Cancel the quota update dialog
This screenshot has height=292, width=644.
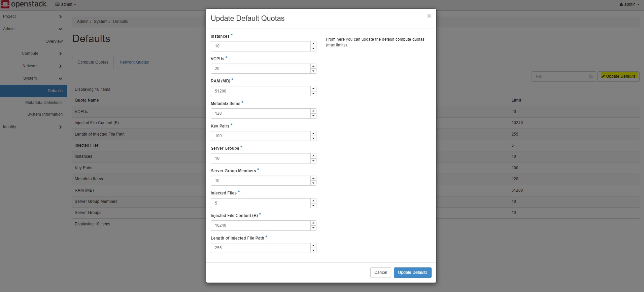[380, 272]
